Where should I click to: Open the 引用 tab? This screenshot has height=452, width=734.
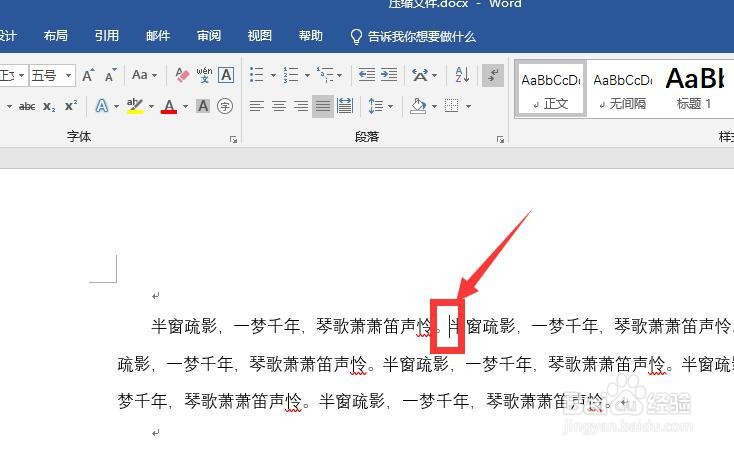click(x=107, y=36)
